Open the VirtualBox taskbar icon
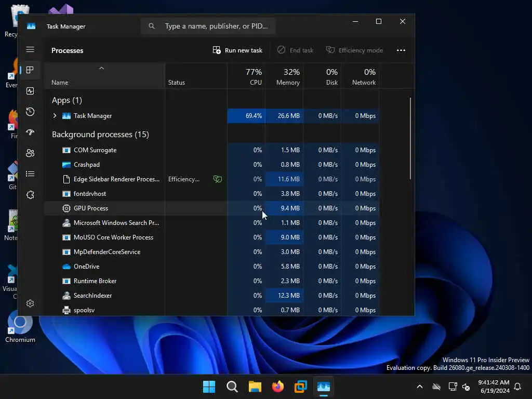The width and height of the screenshot is (532, 399). (x=301, y=387)
